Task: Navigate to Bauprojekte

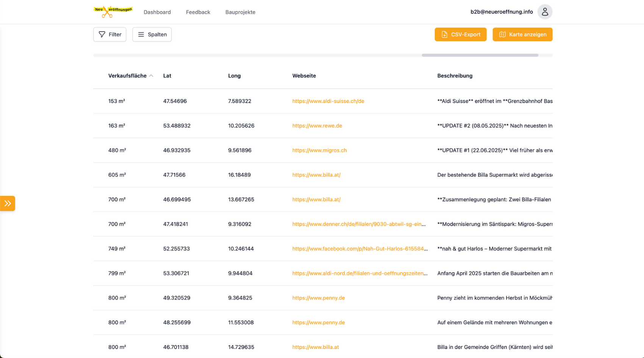Action: (240, 12)
